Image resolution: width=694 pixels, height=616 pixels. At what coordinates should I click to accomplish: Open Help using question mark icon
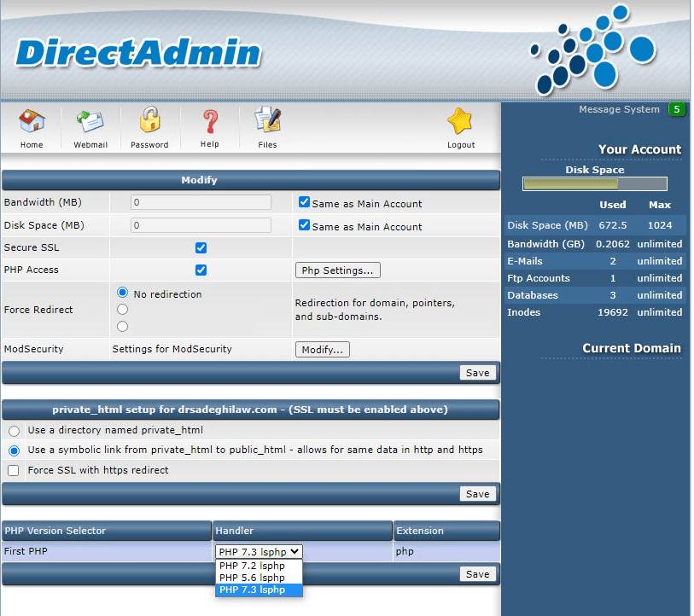(210, 122)
